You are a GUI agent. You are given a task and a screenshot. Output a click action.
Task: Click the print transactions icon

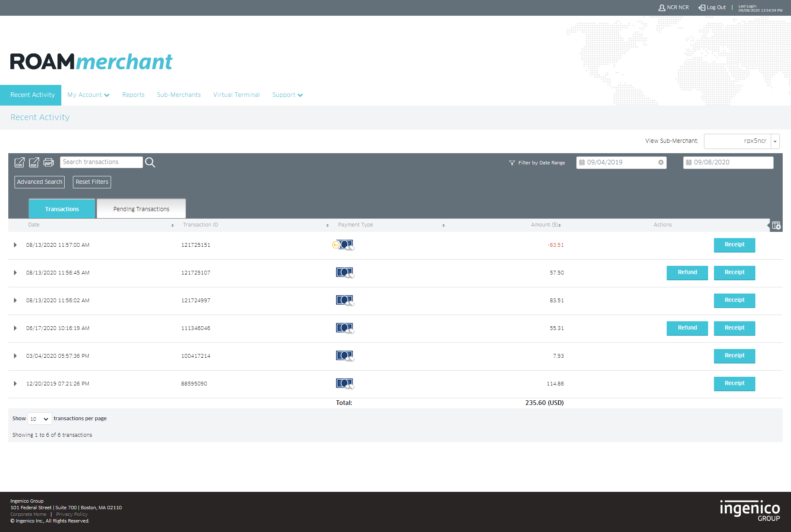[x=48, y=162]
